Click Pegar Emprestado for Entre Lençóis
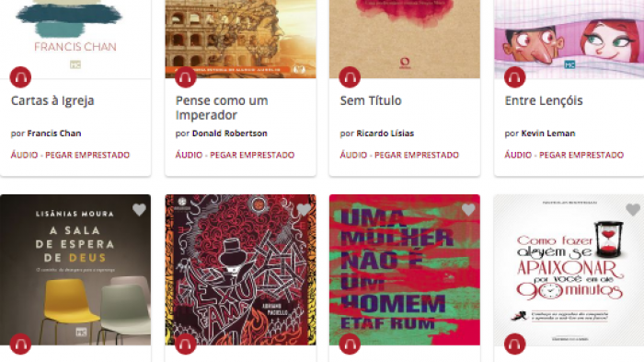This screenshot has width=644, height=362. point(581,155)
